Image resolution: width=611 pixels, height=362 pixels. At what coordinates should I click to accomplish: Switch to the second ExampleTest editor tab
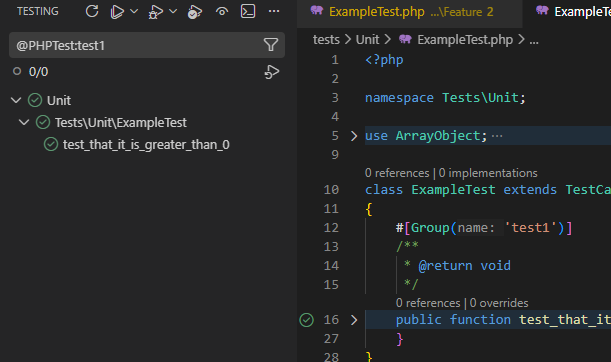[567, 12]
